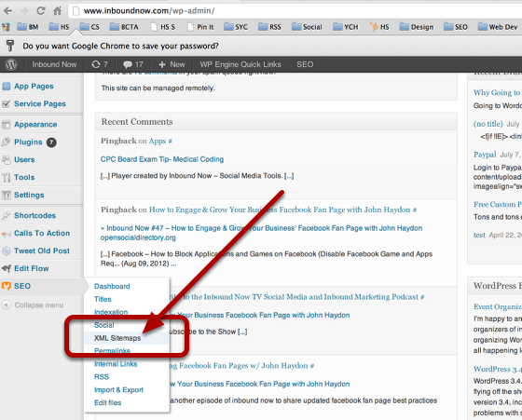Select XML Sitemaps in SEO submenu

pyautogui.click(x=117, y=338)
